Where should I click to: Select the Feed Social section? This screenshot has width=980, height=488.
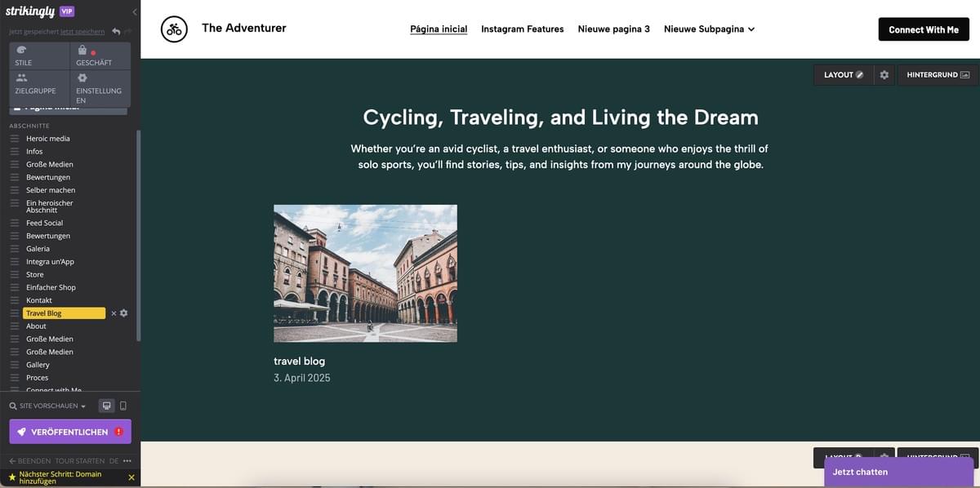(44, 223)
